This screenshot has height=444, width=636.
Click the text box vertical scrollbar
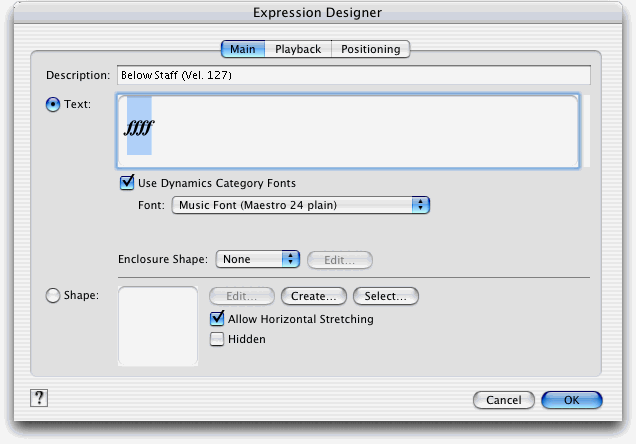pos(586,131)
